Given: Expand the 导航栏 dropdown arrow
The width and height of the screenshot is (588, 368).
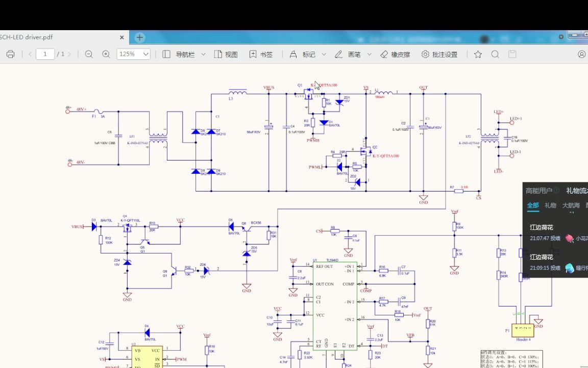Looking at the screenshot, I should click(203, 55).
